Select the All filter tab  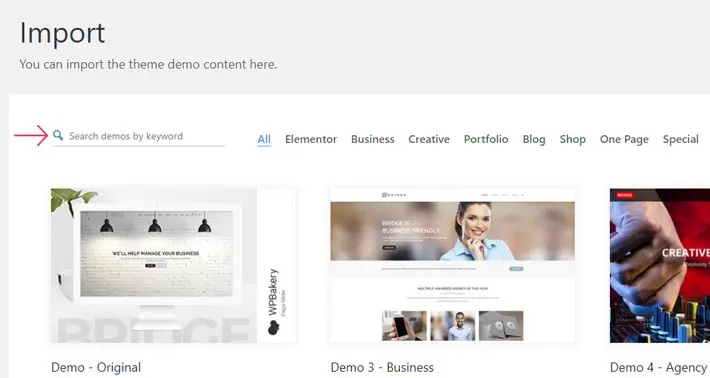click(264, 139)
